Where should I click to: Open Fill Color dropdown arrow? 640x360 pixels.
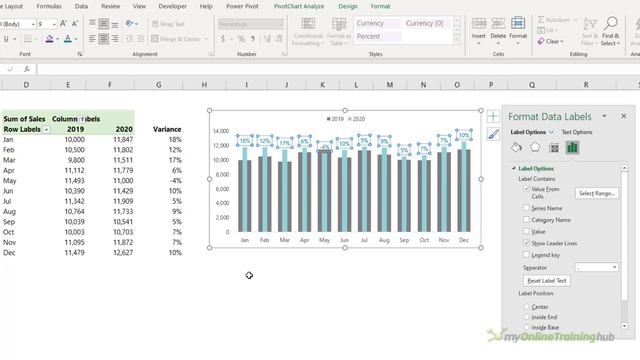pos(57,39)
